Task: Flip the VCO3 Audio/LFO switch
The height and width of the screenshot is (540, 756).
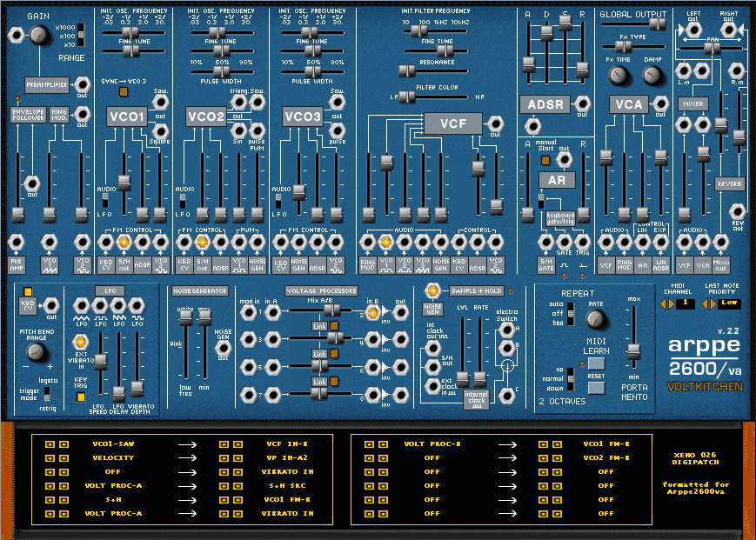Action: [278, 201]
